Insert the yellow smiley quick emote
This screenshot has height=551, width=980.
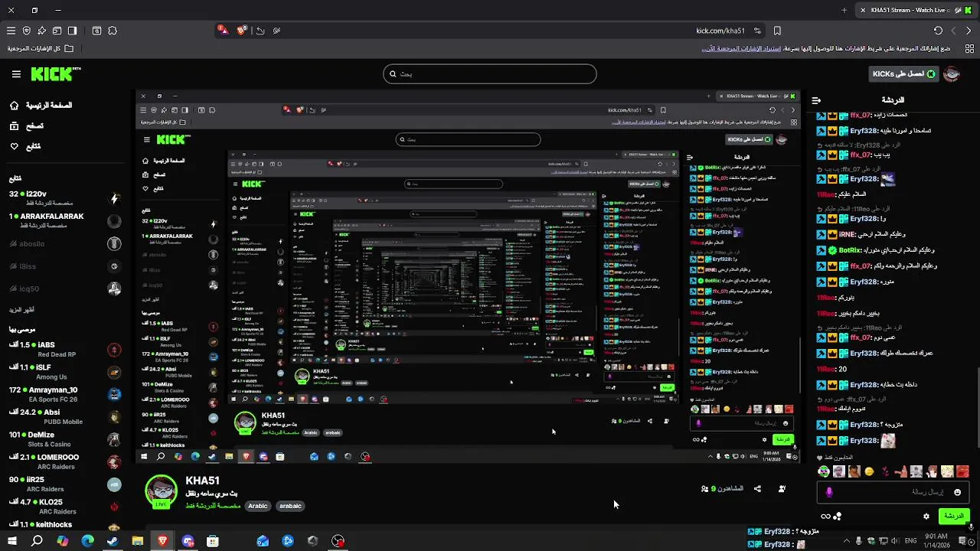pos(869,471)
